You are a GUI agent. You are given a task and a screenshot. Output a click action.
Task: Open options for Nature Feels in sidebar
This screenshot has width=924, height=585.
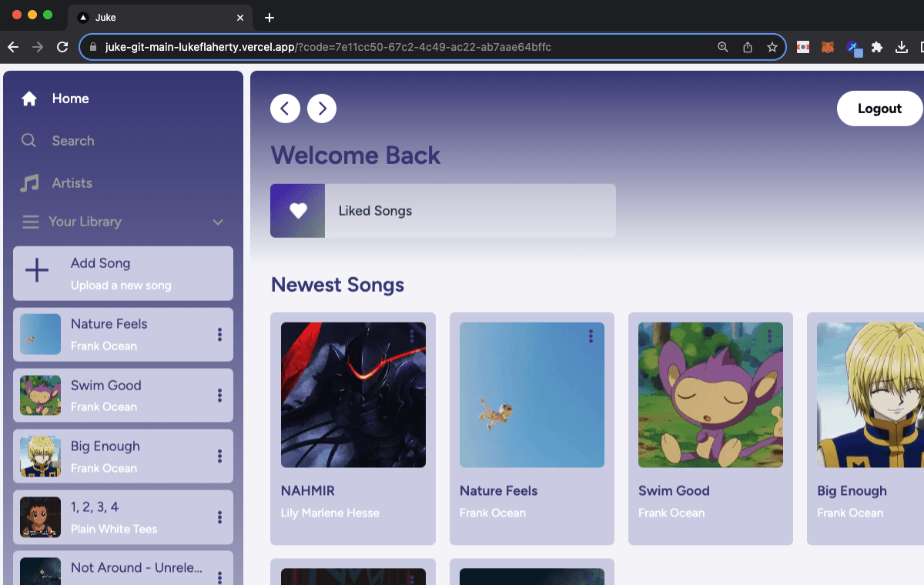pos(219,334)
